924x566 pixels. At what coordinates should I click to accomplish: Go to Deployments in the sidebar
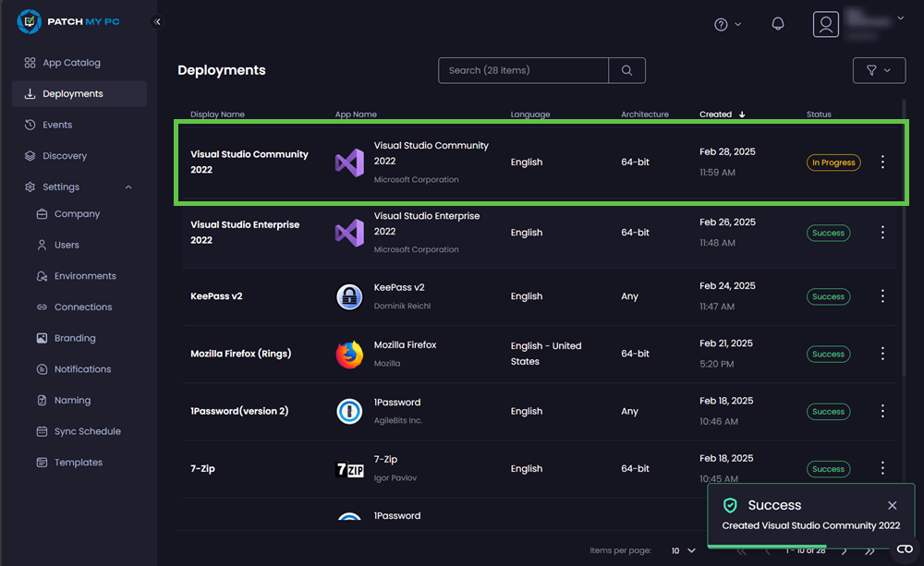(79, 93)
